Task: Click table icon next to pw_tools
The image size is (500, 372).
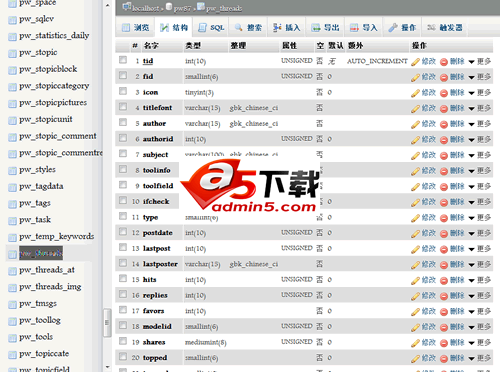Action: pyautogui.click(x=12, y=338)
